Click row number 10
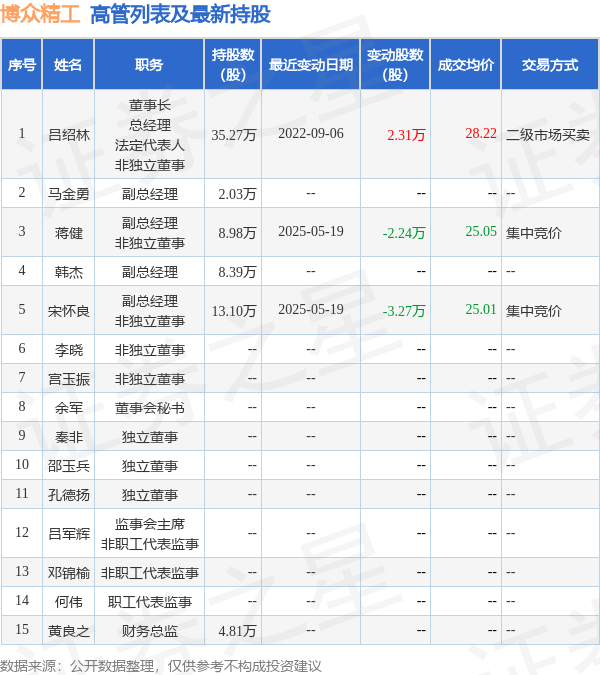 (x=22, y=464)
